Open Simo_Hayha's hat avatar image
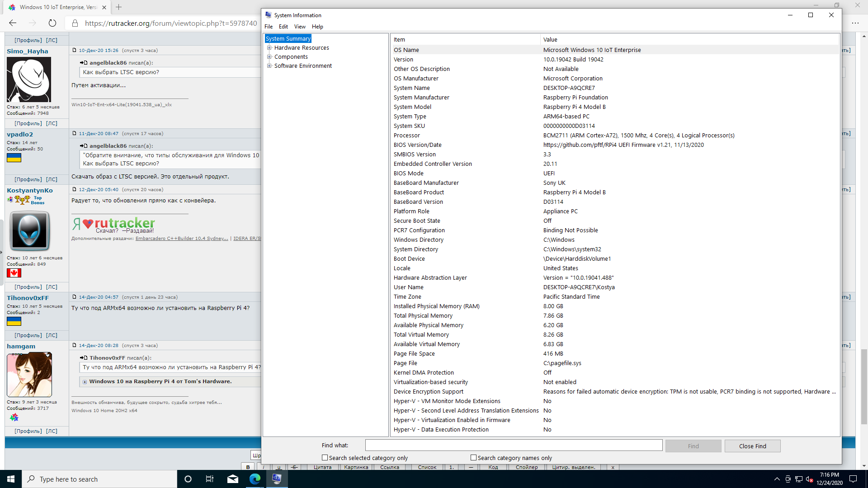The height and width of the screenshot is (488, 868). (x=29, y=80)
